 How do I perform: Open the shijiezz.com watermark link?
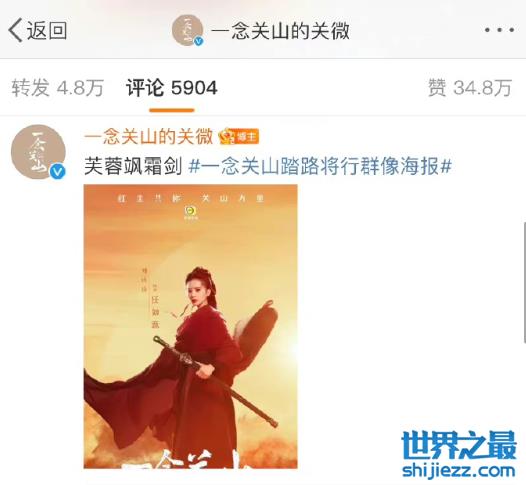tap(459, 470)
